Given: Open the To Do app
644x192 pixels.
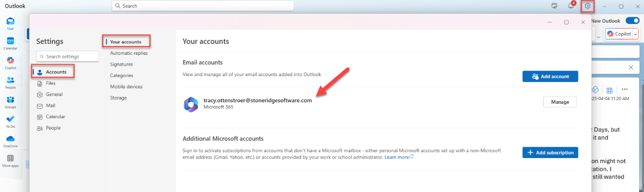Looking at the screenshot, I should 10,121.
